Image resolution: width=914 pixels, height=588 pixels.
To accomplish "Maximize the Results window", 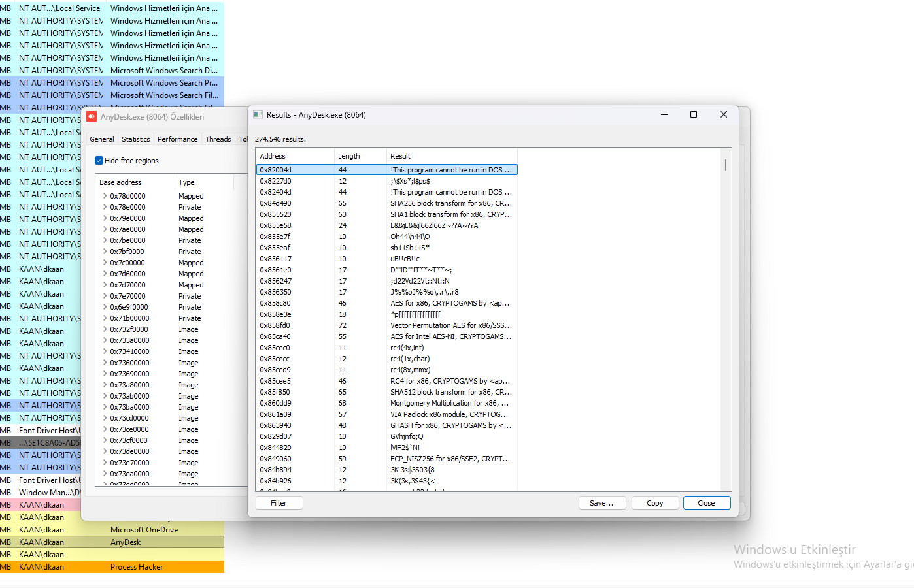I will point(694,114).
